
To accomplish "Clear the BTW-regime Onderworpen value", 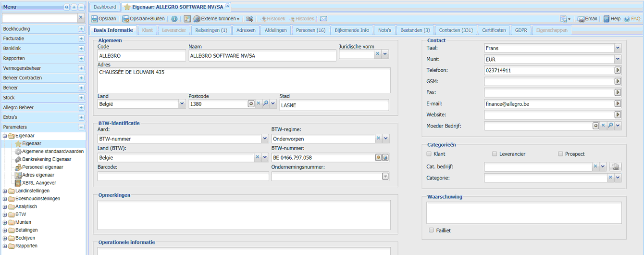I will (x=378, y=139).
